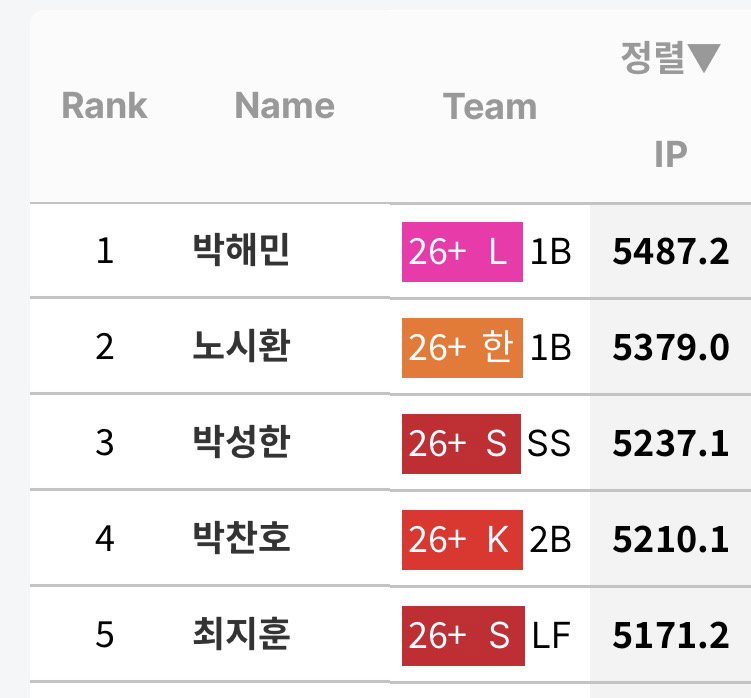Click the Name column header
Image resolution: width=751 pixels, height=698 pixels.
tap(284, 105)
